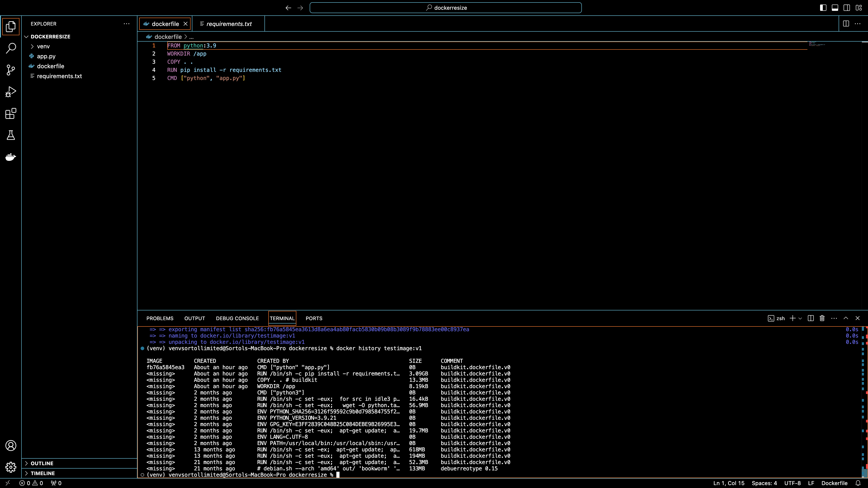868x488 pixels.
Task: Click the editor minimap
Action: click(817, 44)
